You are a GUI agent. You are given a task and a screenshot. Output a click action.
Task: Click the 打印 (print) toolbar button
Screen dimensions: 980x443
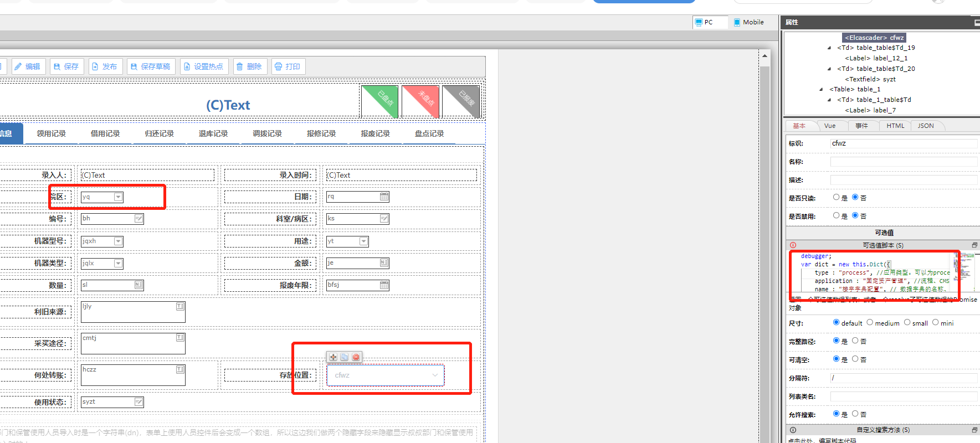tap(288, 66)
